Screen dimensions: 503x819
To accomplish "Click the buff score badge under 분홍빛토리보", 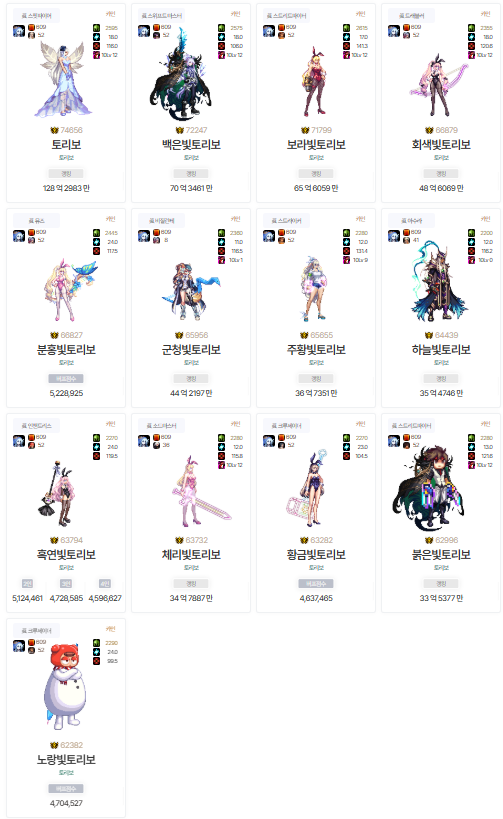I will click(x=66, y=379).
